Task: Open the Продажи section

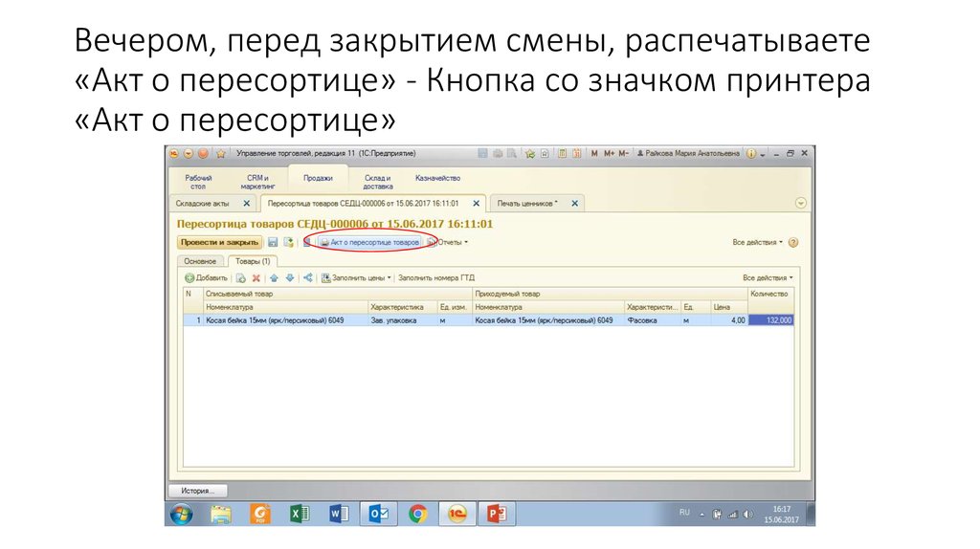Action: click(x=318, y=179)
